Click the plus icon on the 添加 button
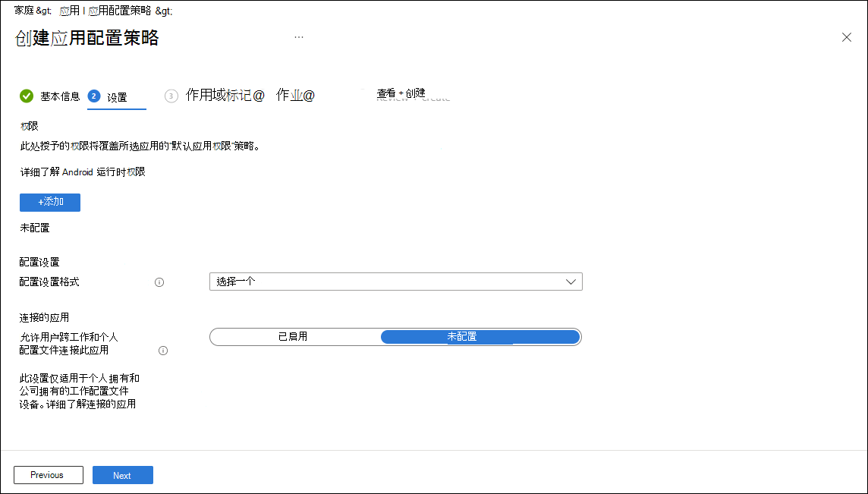 (x=42, y=202)
